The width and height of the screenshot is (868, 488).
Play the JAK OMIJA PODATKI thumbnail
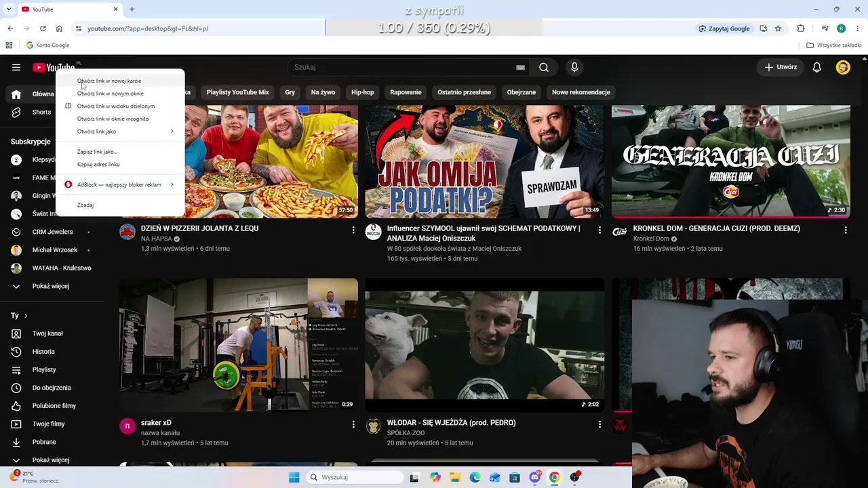click(x=484, y=161)
